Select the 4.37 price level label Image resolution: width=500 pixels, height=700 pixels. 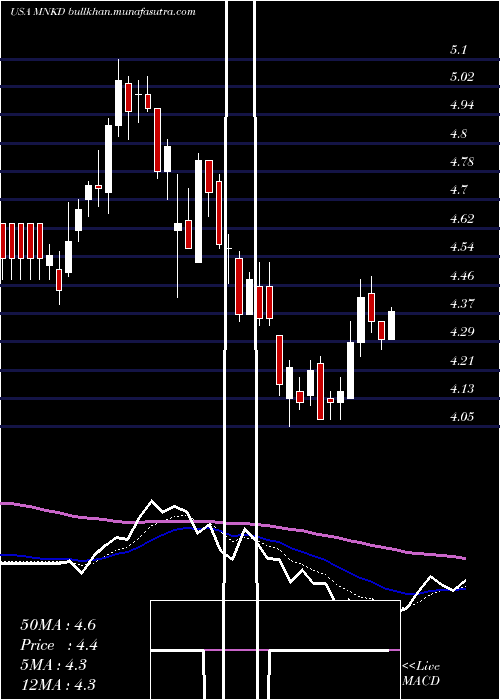[x=462, y=304]
